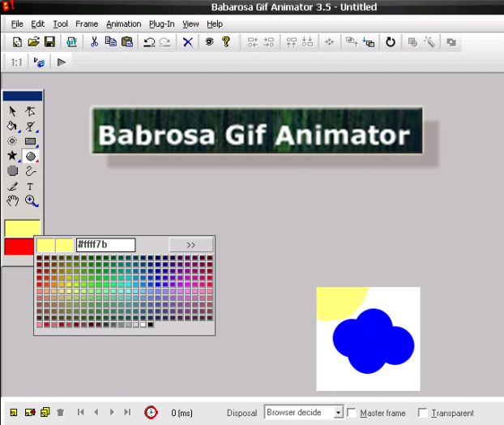
Task: Delete with the blue X icon
Action: click(188, 42)
